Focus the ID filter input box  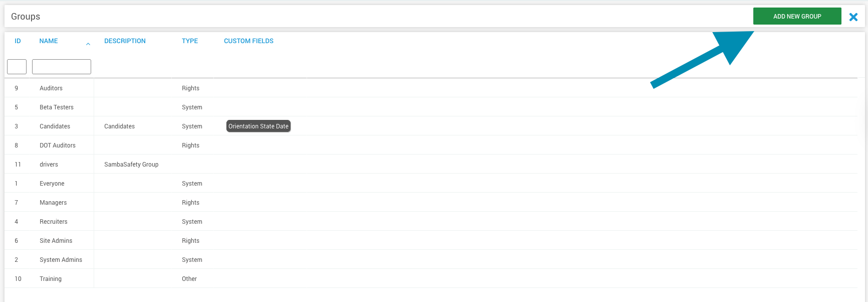(x=17, y=67)
